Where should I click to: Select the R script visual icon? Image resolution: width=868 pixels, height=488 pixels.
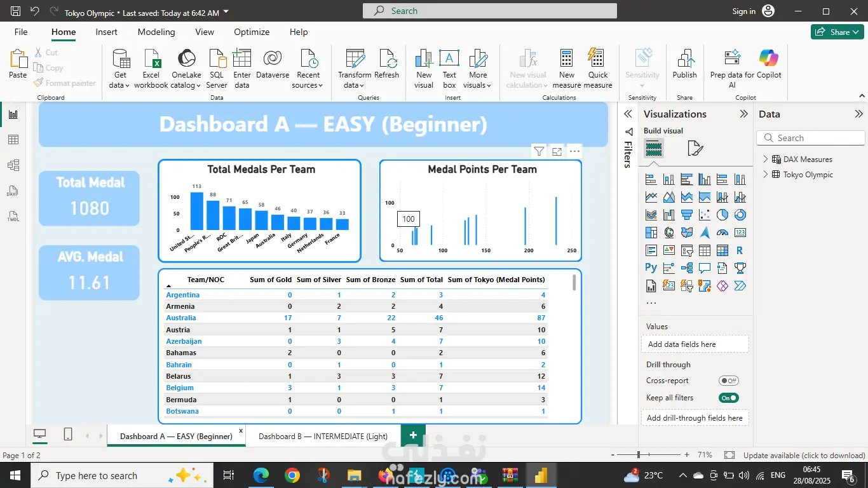pyautogui.click(x=740, y=250)
